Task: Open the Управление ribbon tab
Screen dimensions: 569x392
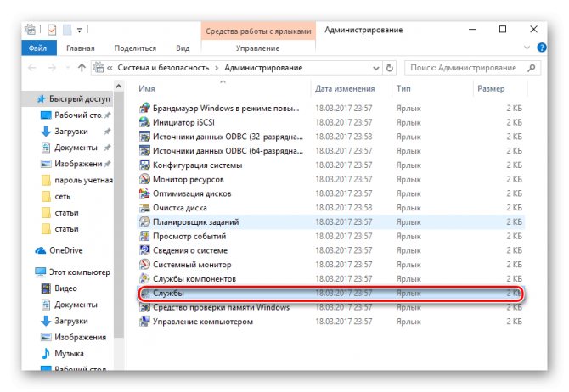Action: [257, 48]
